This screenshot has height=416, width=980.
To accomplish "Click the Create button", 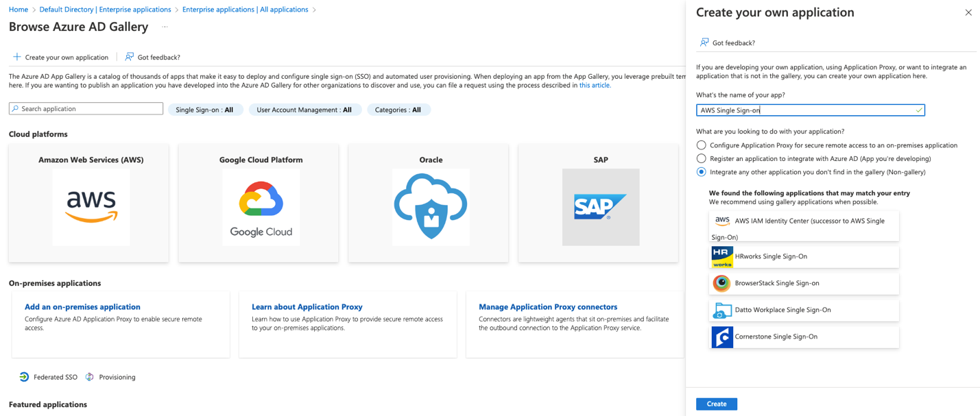I will 716,404.
